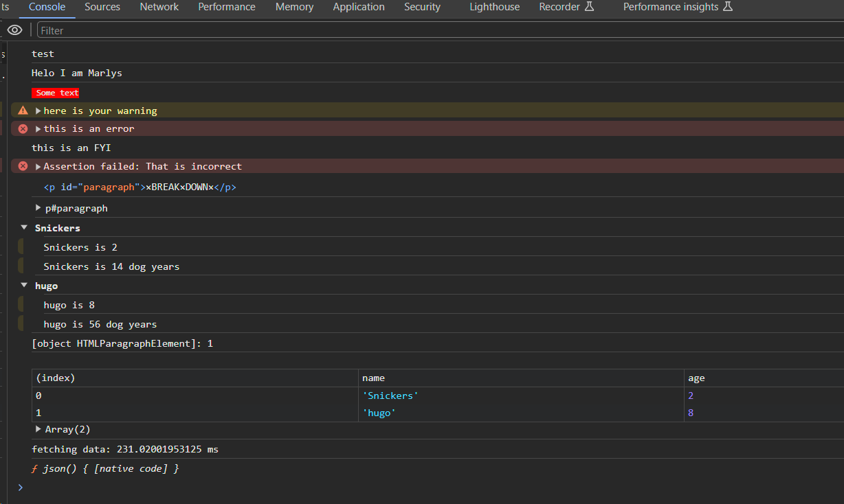Click the paragraph HTML element log line

coord(140,187)
